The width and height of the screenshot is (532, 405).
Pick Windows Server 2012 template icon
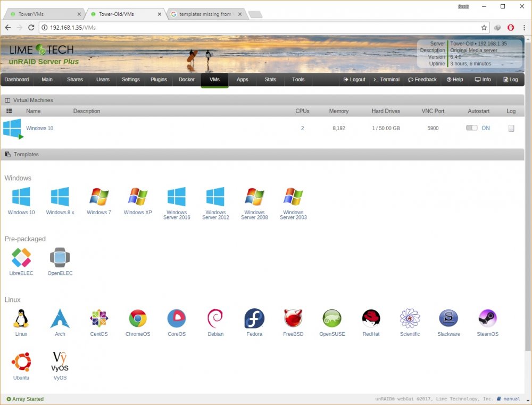[215, 197]
